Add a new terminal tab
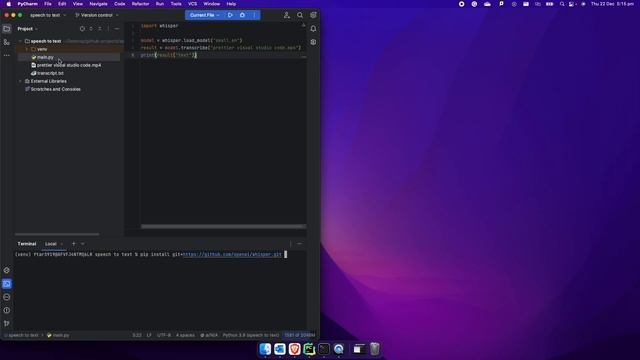Screen dimensions: 640x360 [74, 244]
